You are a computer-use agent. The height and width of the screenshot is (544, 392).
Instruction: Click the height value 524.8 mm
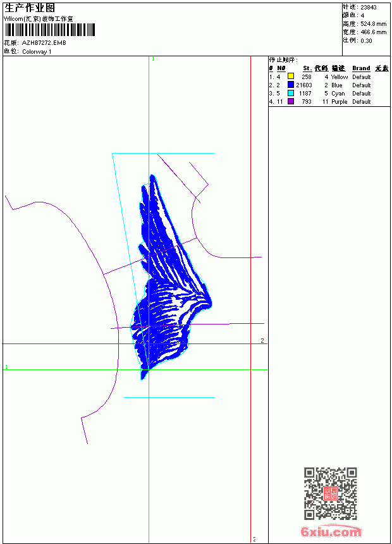pos(373,24)
